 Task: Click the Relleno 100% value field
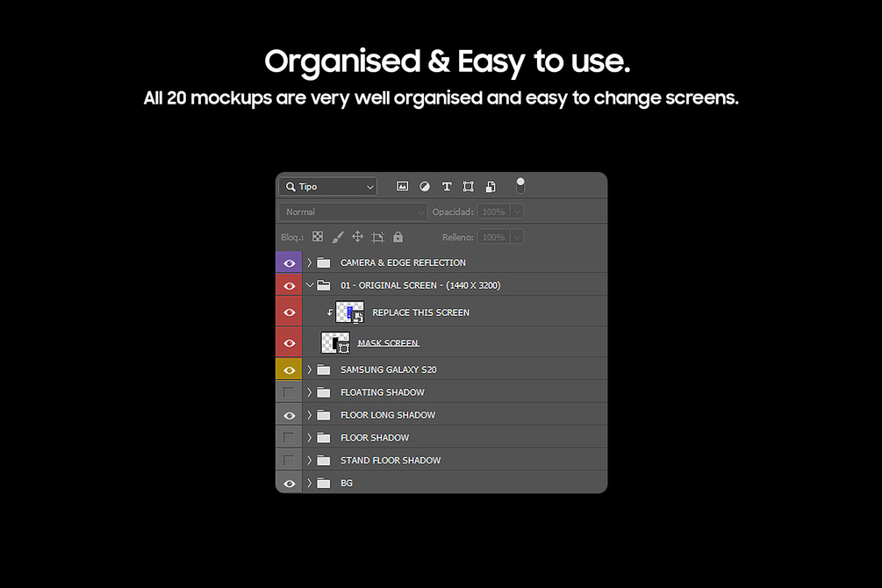493,238
